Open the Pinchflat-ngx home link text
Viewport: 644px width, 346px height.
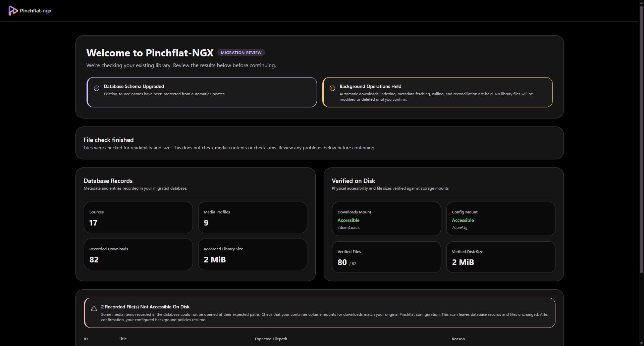[36, 11]
